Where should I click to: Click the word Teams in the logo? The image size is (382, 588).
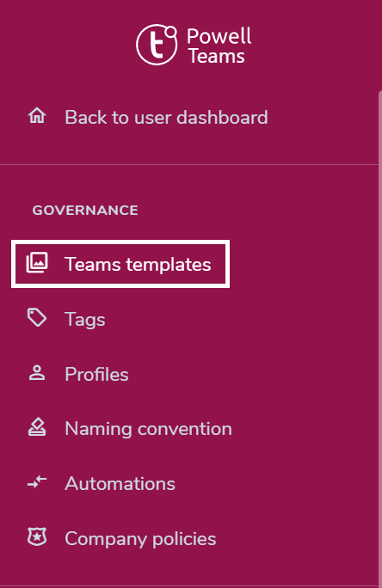pyautogui.click(x=217, y=56)
